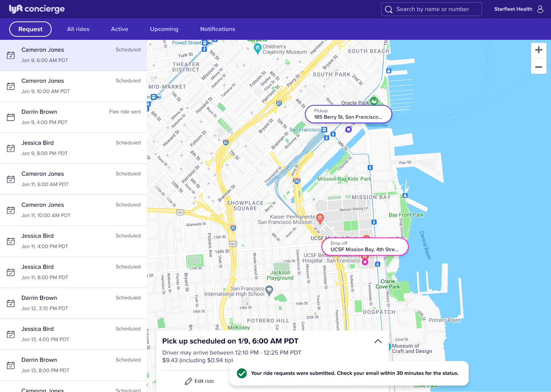551x392 pixels.
Task: Click calendar icon for Cameron Jones Jan 11, 10:00 AM
Action: pyautogui.click(x=11, y=210)
